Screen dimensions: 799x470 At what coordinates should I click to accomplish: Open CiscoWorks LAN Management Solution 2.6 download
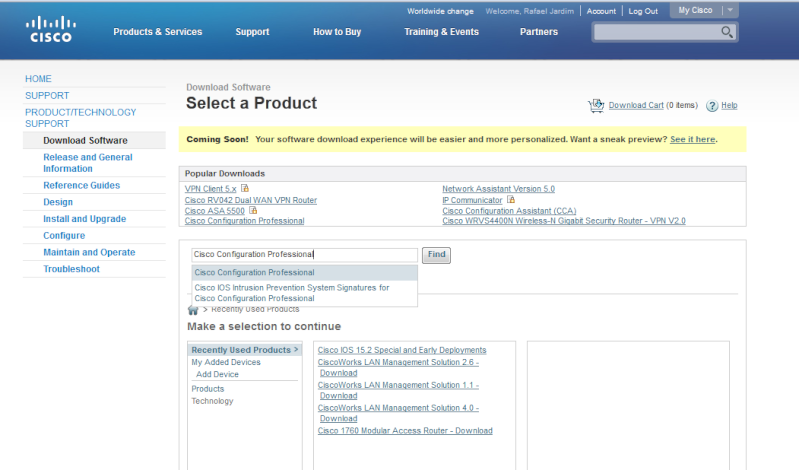pos(398,368)
